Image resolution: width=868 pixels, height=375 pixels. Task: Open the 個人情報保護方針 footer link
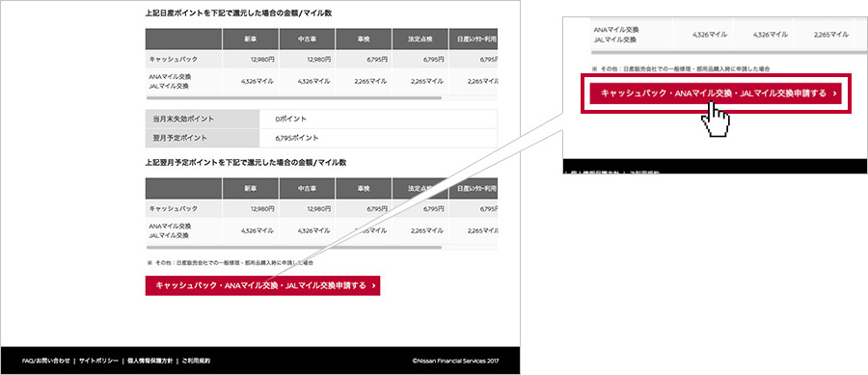click(149, 361)
